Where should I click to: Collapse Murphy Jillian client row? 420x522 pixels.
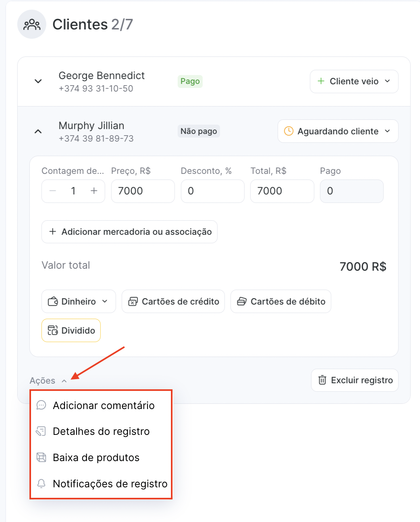tap(38, 131)
